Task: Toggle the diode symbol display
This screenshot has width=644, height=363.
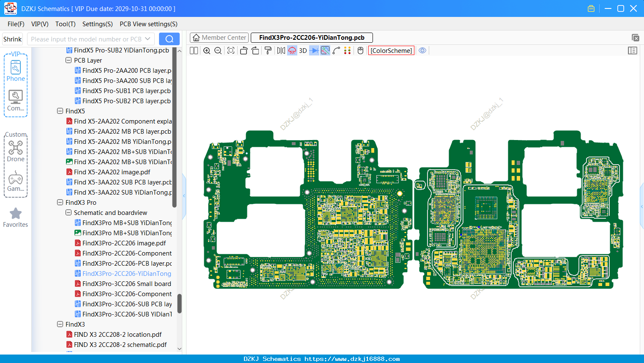Action: [x=314, y=51]
